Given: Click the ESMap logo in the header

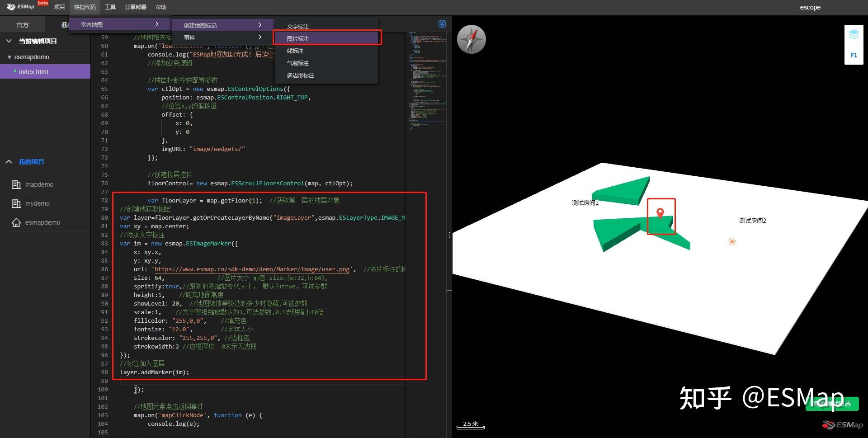Looking at the screenshot, I should [x=21, y=7].
